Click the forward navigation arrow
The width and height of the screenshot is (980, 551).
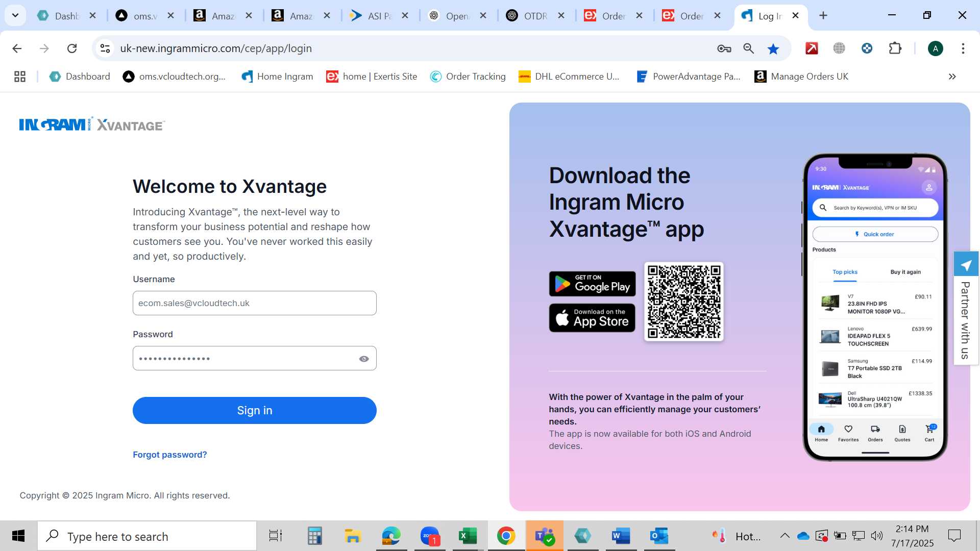coord(44,48)
